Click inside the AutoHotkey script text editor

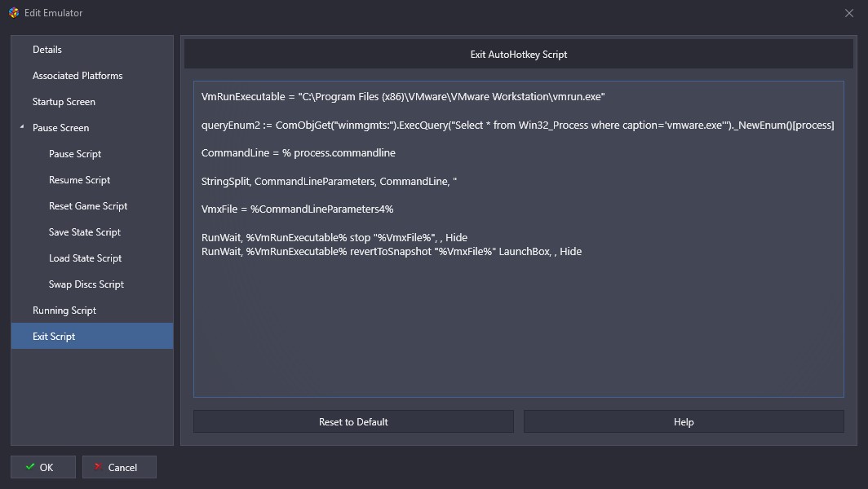pos(518,326)
